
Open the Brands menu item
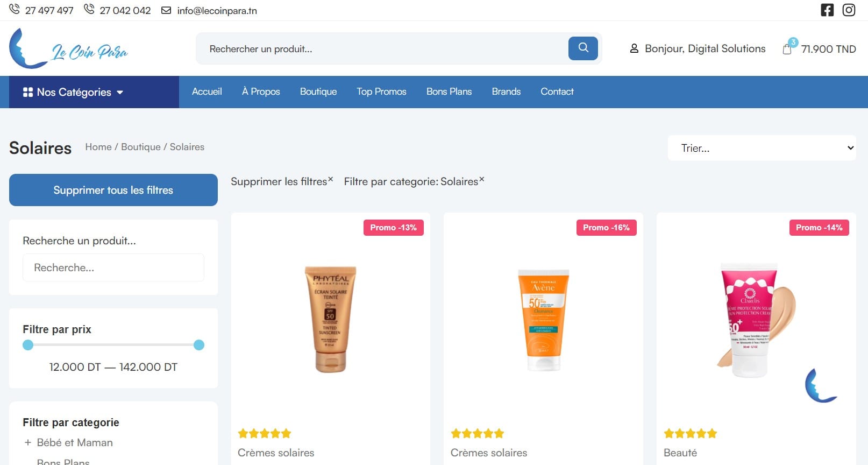coord(506,91)
